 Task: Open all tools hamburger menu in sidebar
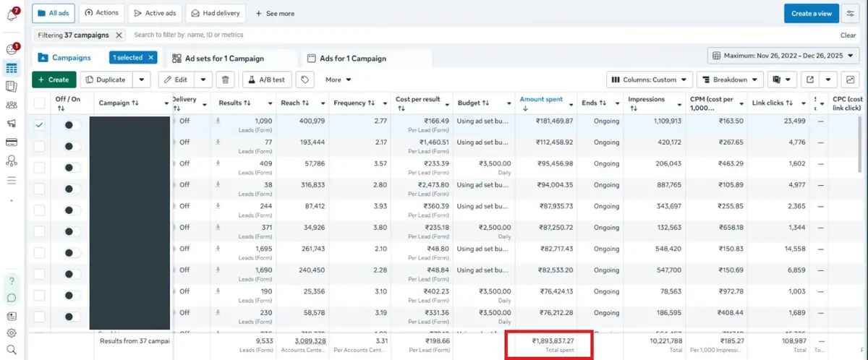(x=12, y=180)
